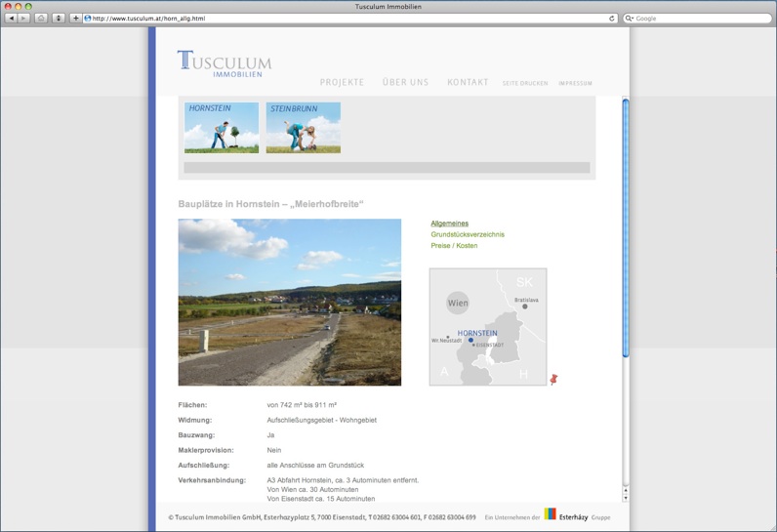The height and width of the screenshot is (532, 777).
Task: Go back with browser back arrow
Action: coord(12,19)
